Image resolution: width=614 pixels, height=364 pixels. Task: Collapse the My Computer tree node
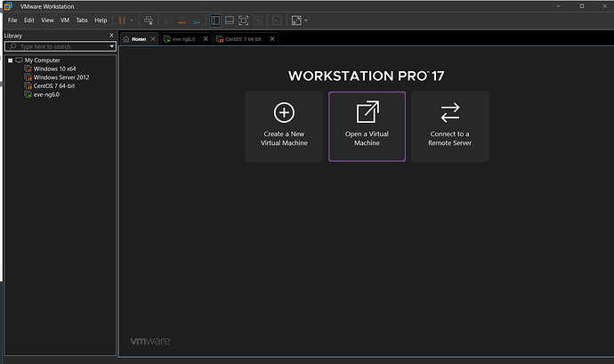(x=10, y=61)
